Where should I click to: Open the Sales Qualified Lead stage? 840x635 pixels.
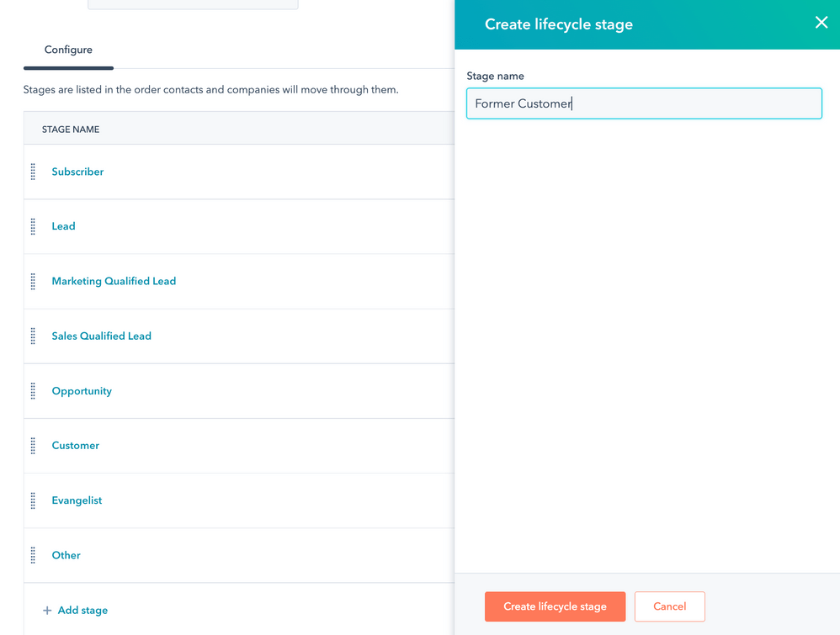coord(101,336)
